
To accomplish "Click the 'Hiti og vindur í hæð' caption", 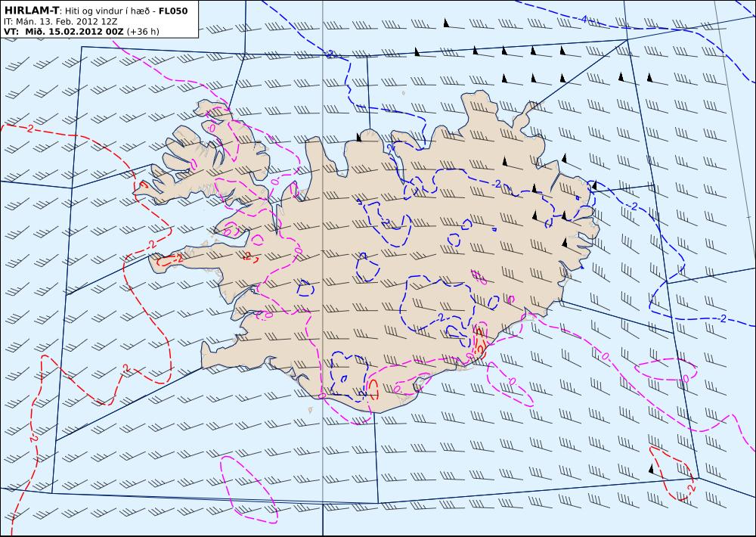I will 107,11.
